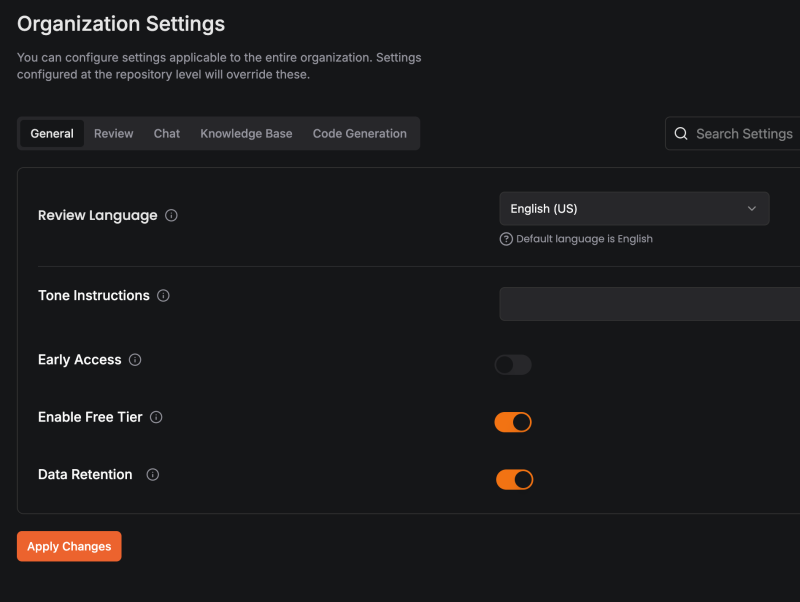This screenshot has width=800, height=602.
Task: Focus the Search Settings field
Action: pos(744,134)
